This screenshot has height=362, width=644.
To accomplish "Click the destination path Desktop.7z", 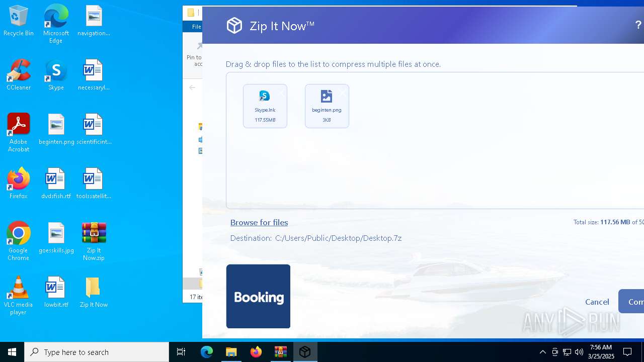I will 338,238.
